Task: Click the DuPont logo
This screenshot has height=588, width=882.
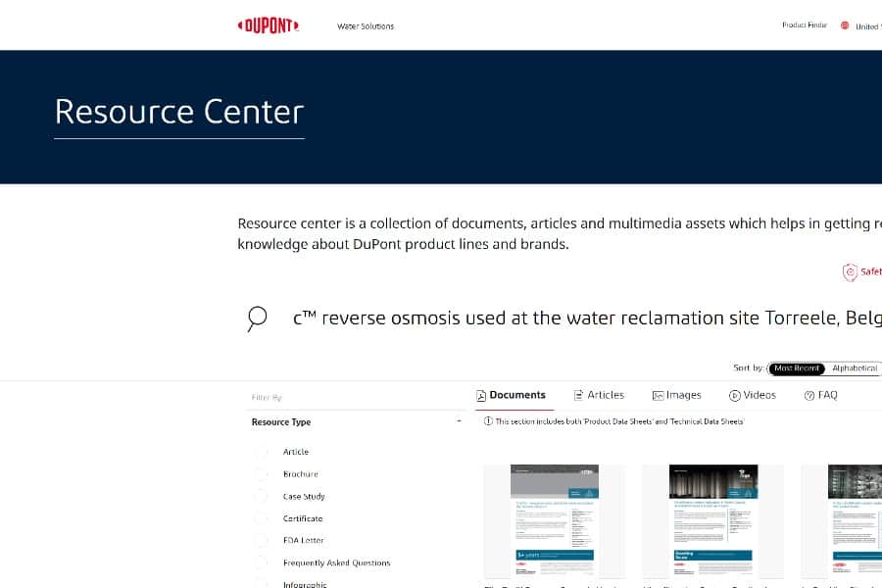Action: (x=269, y=25)
